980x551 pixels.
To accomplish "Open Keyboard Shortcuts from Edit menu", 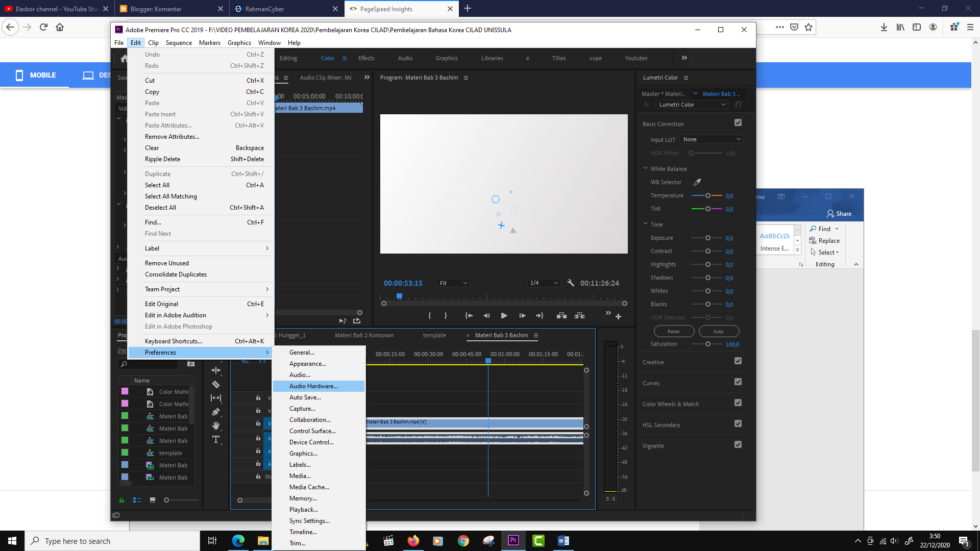I will pos(201,341).
